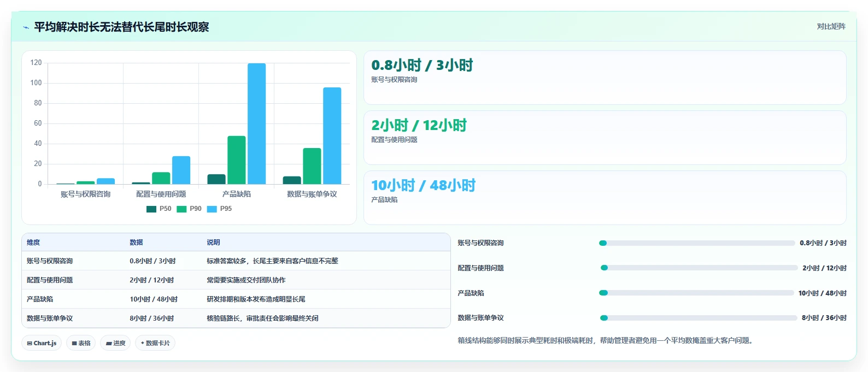Screen dimensions: 868x372
Task: Open the 0.8小时 / 3小时 data card
Action: pos(605,78)
